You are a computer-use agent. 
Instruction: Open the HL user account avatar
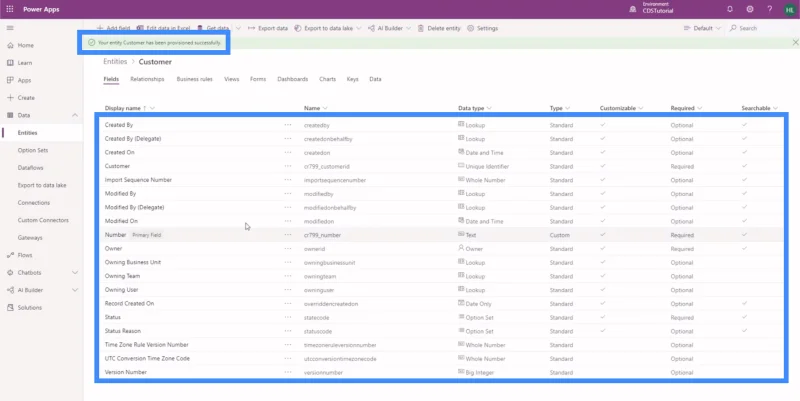pyautogui.click(x=789, y=10)
